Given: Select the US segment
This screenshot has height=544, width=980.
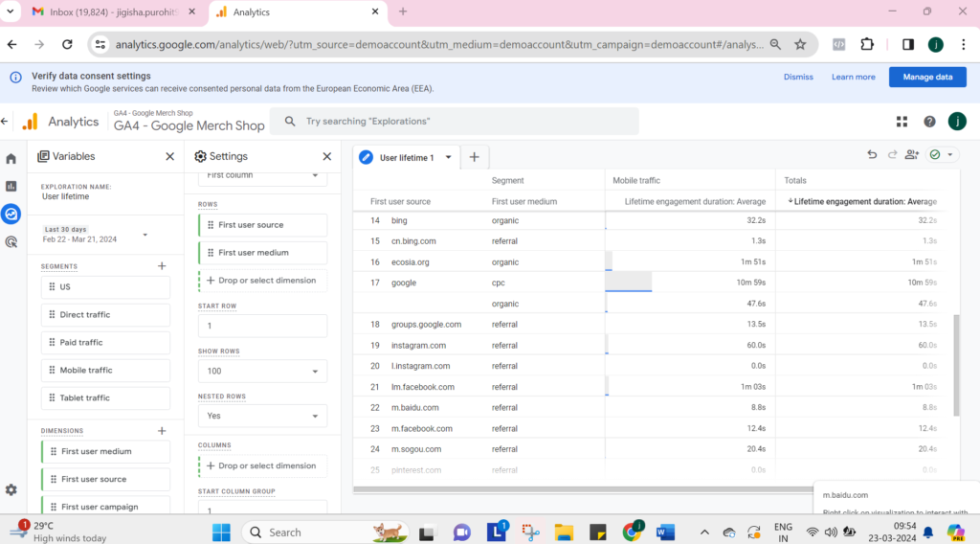Looking at the screenshot, I should [105, 287].
